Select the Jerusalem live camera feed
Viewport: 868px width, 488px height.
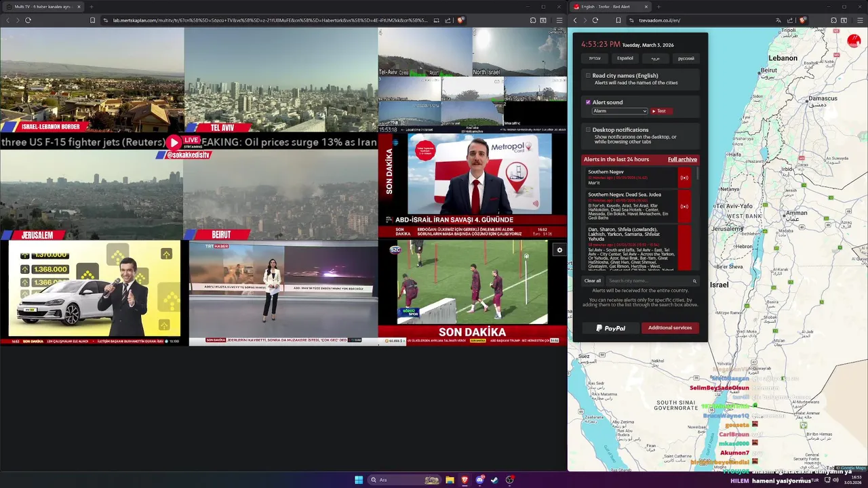pos(92,195)
